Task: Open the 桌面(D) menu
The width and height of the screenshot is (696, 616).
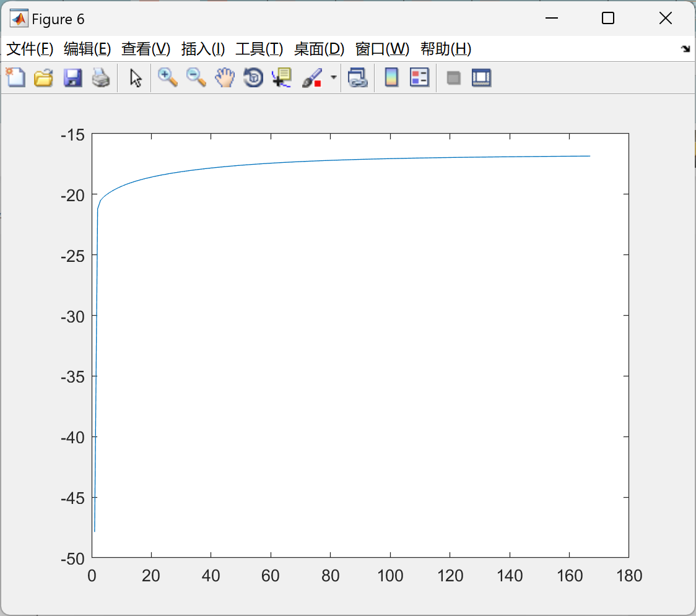Action: pos(319,49)
